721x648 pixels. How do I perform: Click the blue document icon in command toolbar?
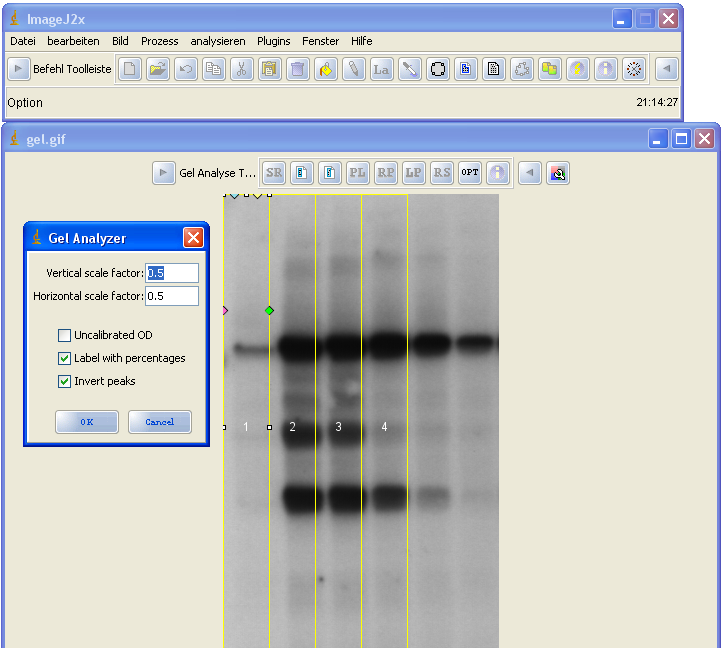(466, 69)
